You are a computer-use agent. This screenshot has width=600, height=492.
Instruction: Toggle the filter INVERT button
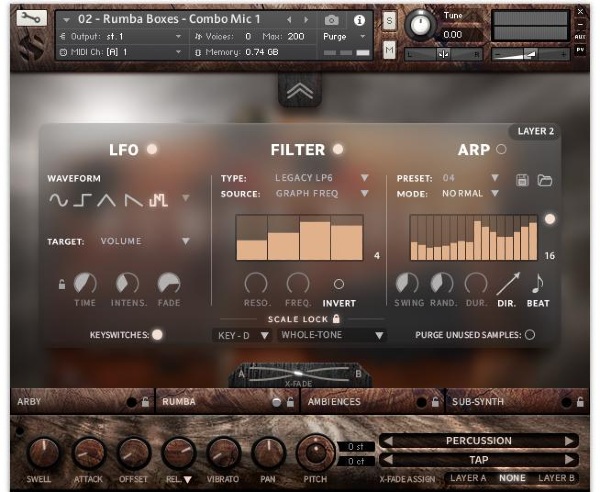[339, 284]
